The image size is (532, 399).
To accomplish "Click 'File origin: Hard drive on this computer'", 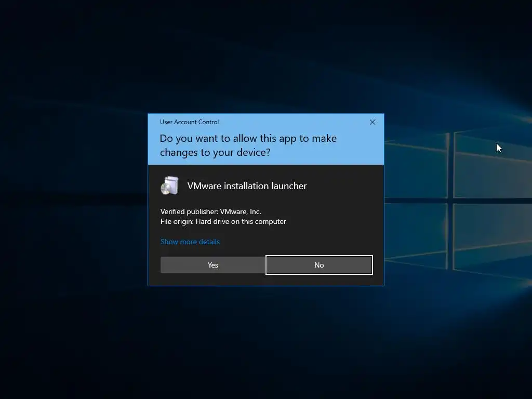I will [223, 221].
